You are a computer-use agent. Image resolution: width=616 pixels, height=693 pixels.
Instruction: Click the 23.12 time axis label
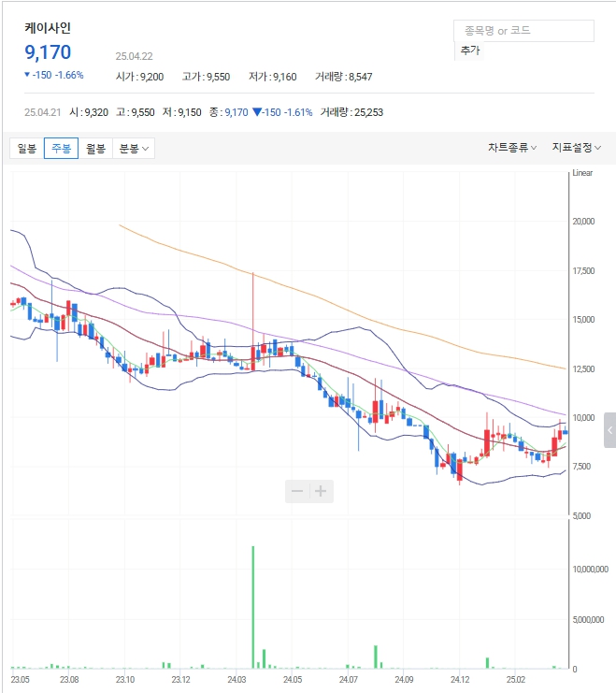[180, 679]
